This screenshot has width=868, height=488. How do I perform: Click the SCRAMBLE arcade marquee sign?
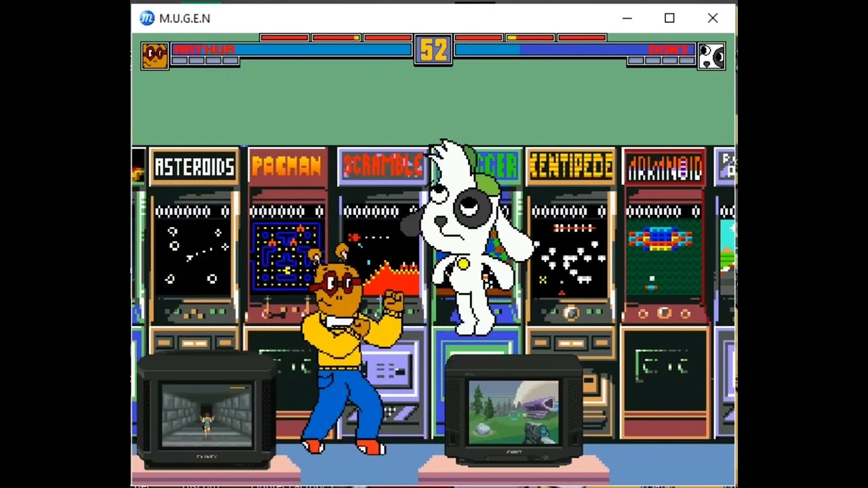coord(382,166)
